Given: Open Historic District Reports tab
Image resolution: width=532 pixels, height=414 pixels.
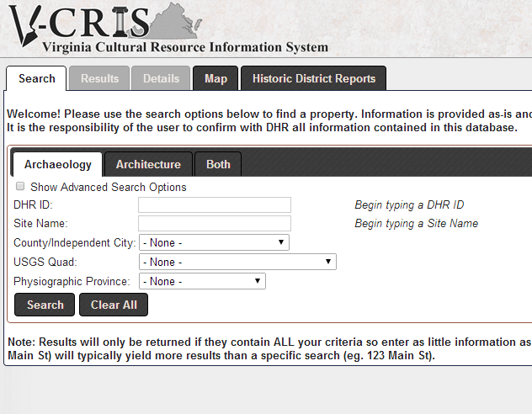Looking at the screenshot, I should point(313,78).
